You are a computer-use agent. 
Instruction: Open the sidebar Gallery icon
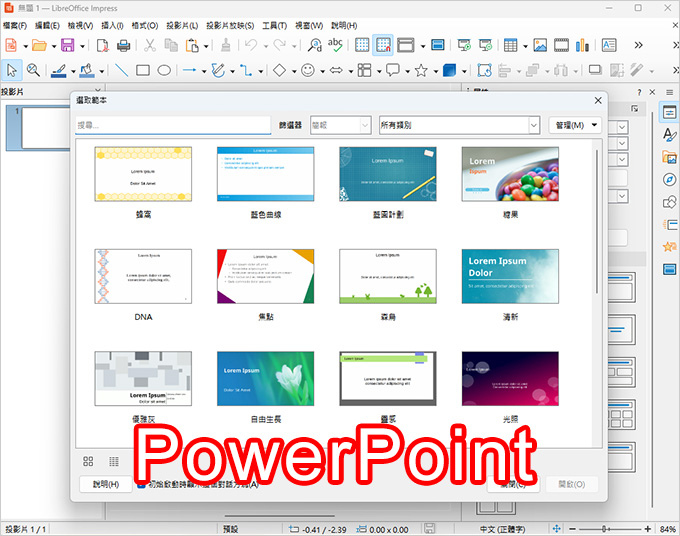(x=670, y=157)
